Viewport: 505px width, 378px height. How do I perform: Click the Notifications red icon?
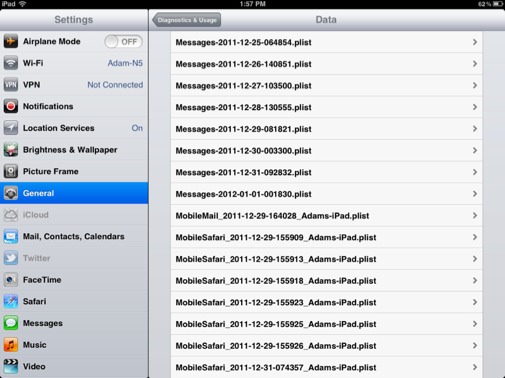[11, 106]
